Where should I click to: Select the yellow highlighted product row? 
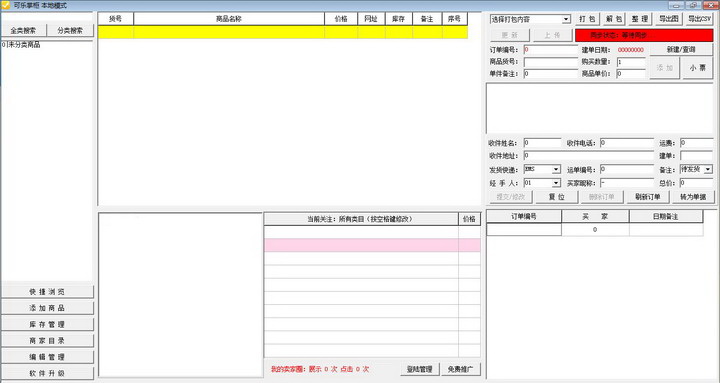(283, 32)
